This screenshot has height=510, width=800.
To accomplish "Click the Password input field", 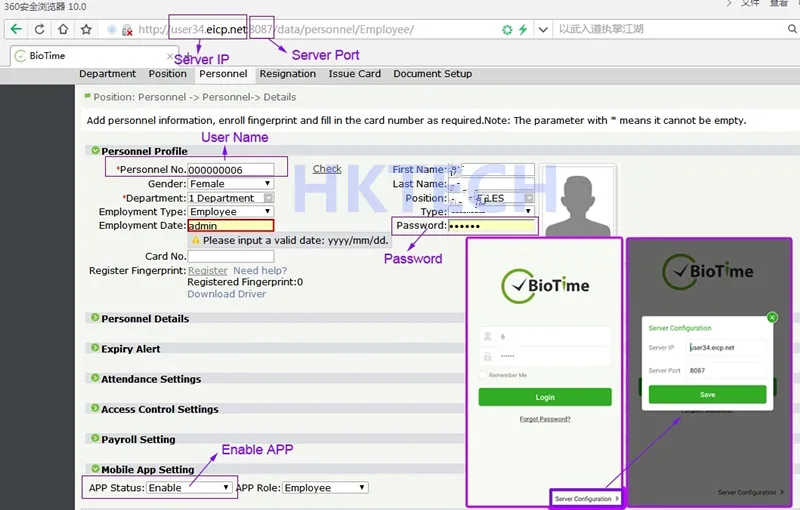I will coord(491,225).
